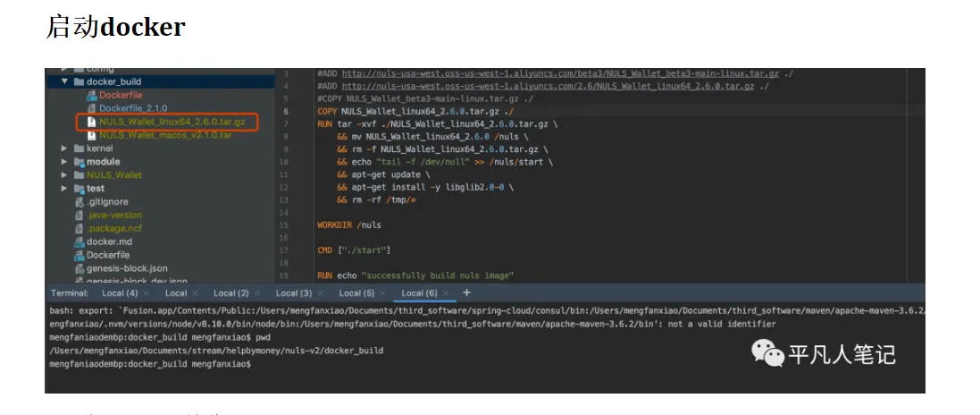
Task: Click the white root Dockerfile's file icon
Action: 79,256
